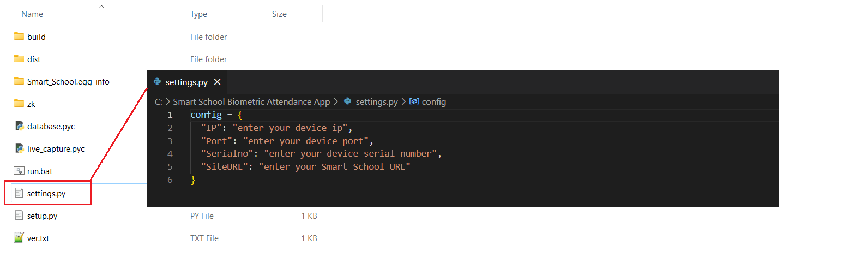Close the settings.py editor tab

point(218,82)
